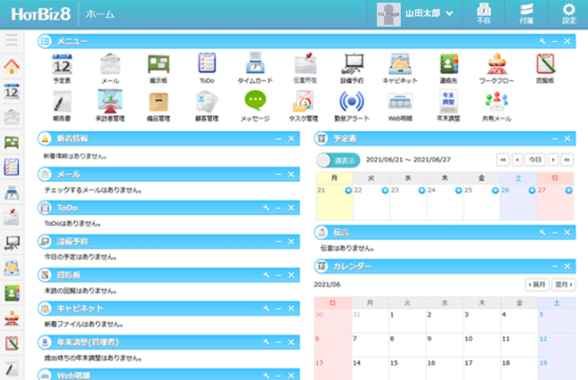588x380 pixels.
Task: Click the address book icon in left sidebar
Action: [x=12, y=293]
